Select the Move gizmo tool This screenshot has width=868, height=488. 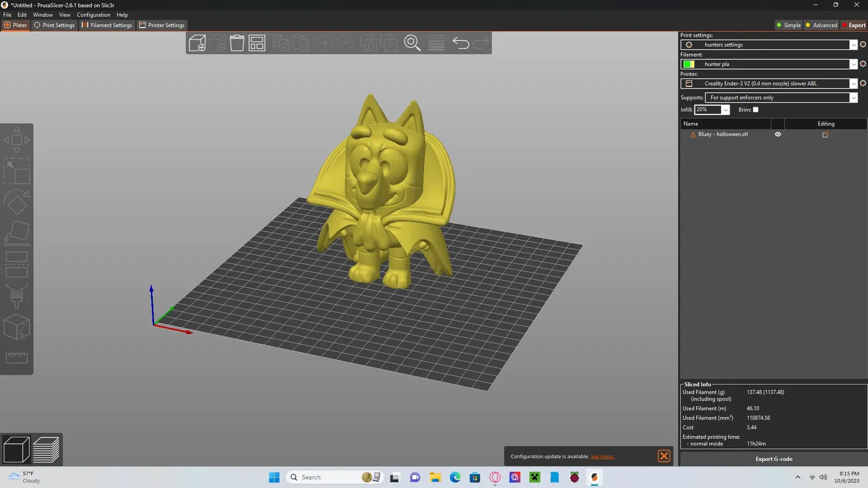coord(17,140)
